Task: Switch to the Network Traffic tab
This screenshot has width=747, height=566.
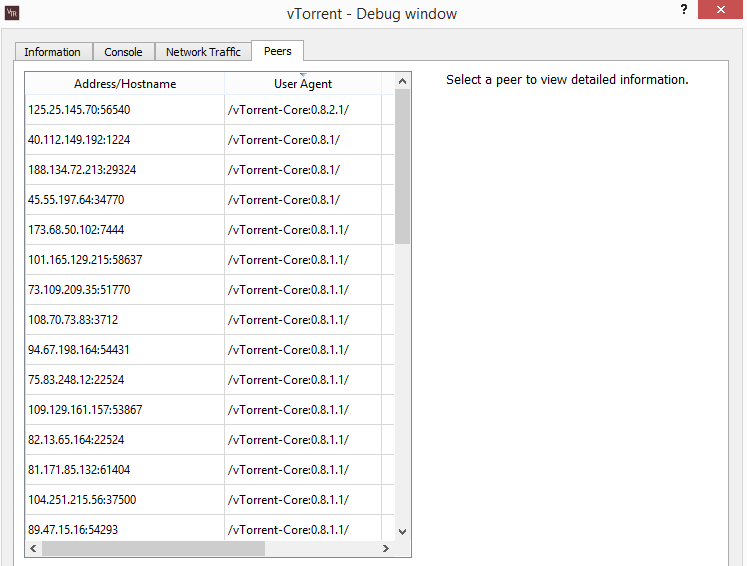Action: (x=203, y=51)
